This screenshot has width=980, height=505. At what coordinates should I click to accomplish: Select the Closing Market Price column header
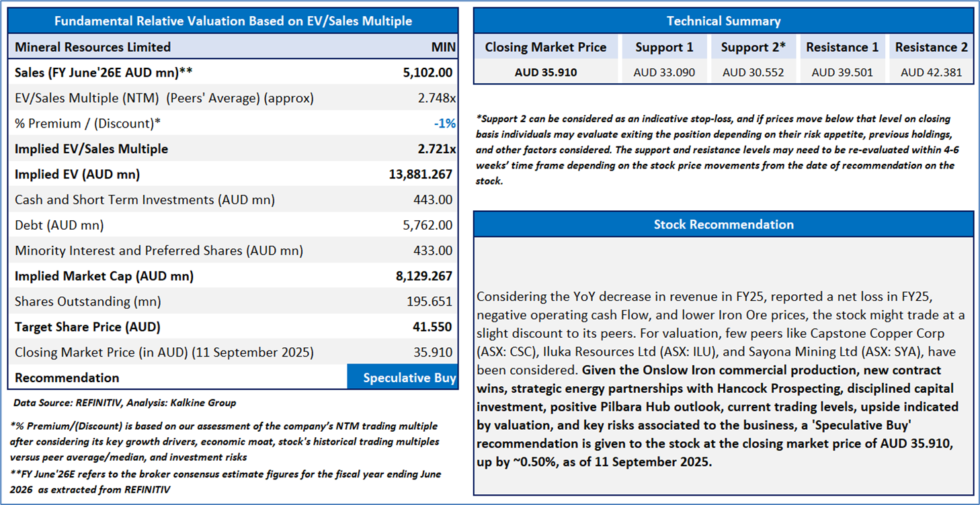click(x=545, y=47)
